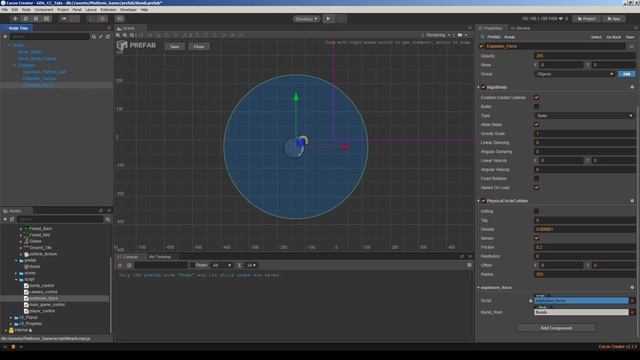Click the Close button in prefab editing bar
Viewport: 640px width, 360px height.
tap(199, 46)
